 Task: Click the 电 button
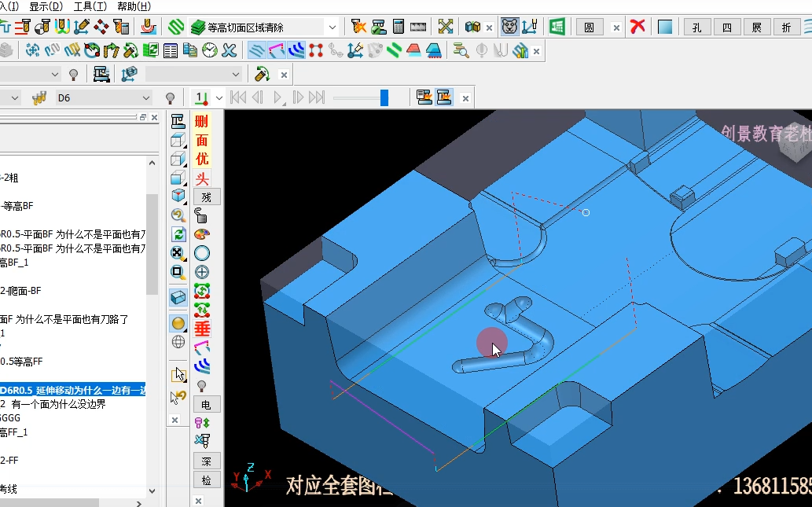coord(207,405)
